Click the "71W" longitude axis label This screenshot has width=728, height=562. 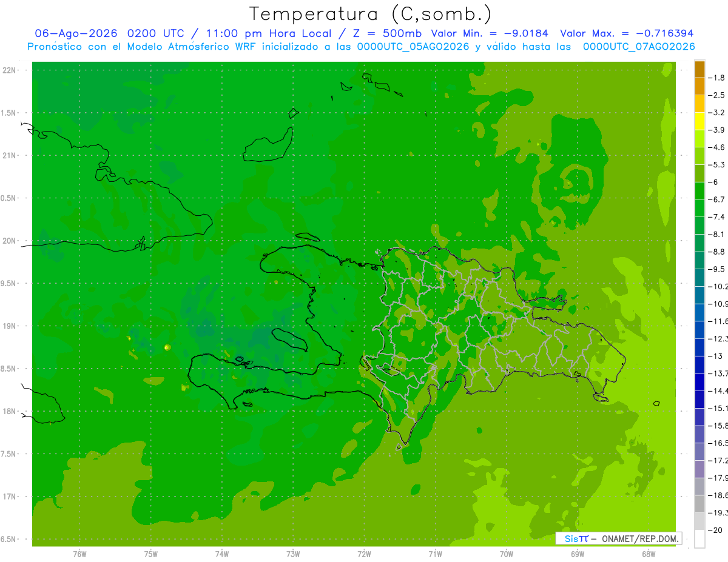[x=435, y=554]
